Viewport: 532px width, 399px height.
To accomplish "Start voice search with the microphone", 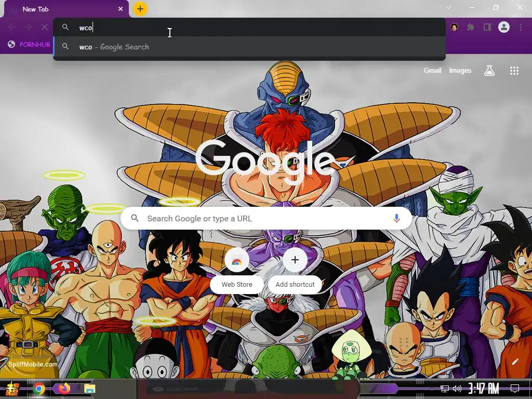I will (396, 219).
